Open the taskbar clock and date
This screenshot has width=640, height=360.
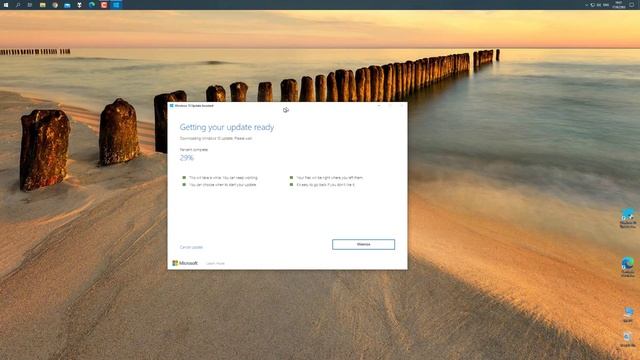(619, 5)
